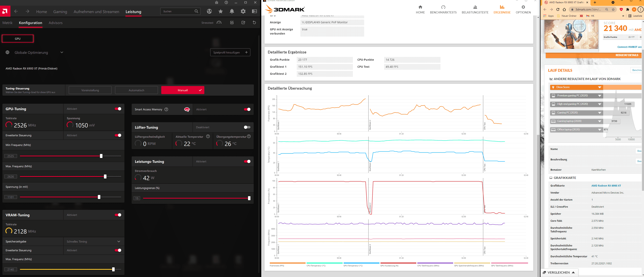
Task: Start the Stresstest gauge icon
Action: pos(219,23)
